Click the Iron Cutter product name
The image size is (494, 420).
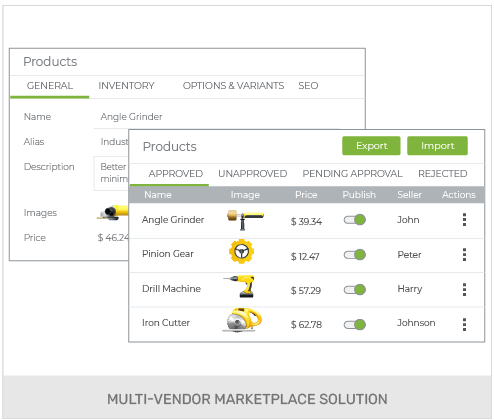pyautogui.click(x=166, y=323)
